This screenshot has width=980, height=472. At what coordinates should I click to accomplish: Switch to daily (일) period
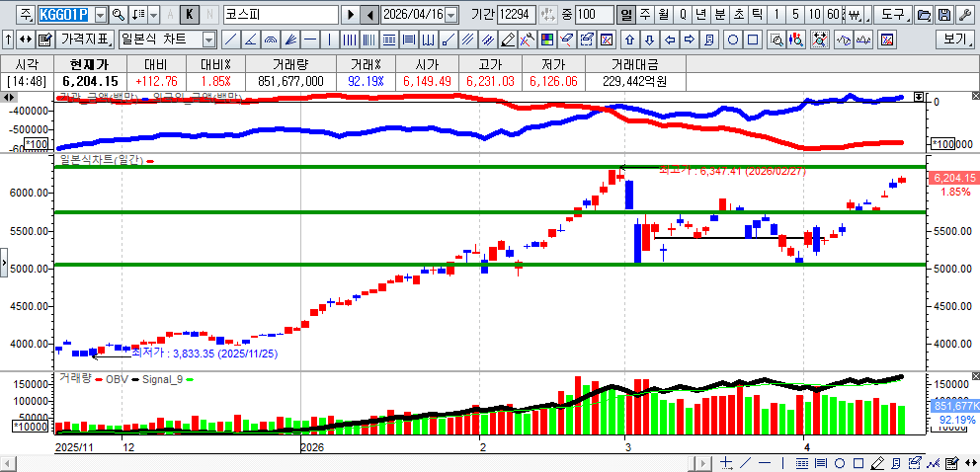pos(626,15)
